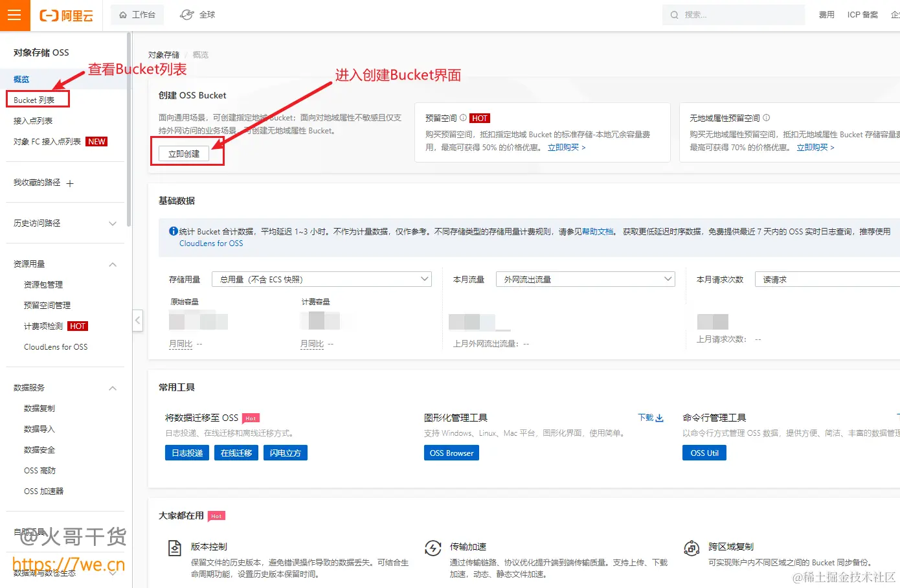Focus the top search input field
Screen dimensions: 900x588
pyautogui.click(x=734, y=15)
